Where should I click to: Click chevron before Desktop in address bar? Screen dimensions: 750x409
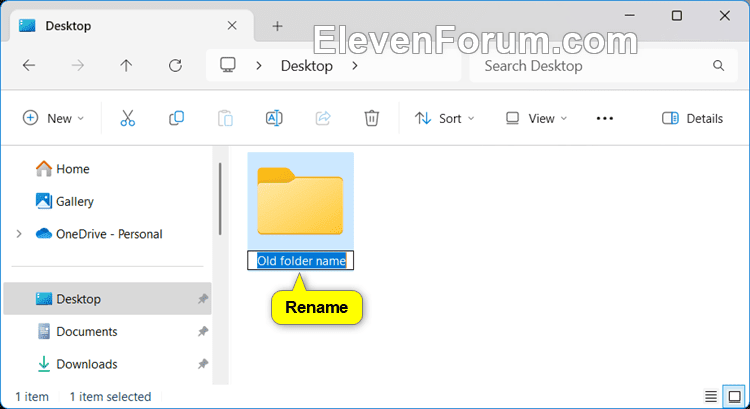pos(259,66)
